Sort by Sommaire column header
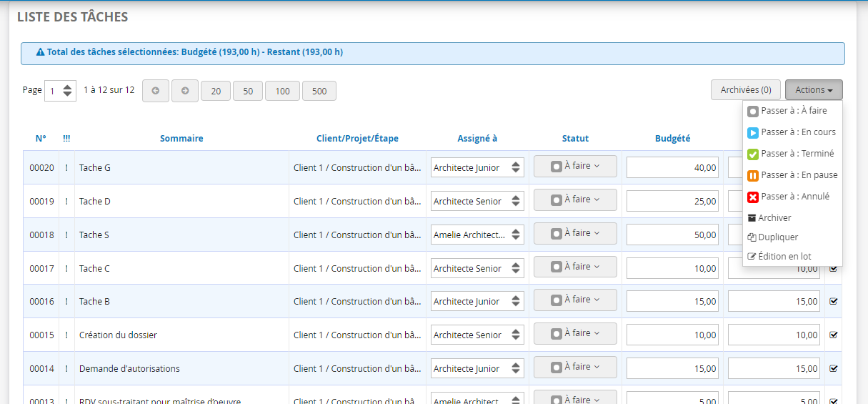 [181, 139]
